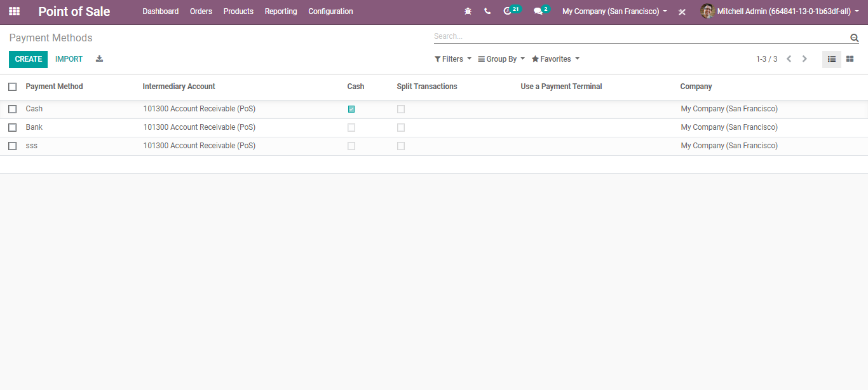Open the Filters dropdown

(453, 59)
